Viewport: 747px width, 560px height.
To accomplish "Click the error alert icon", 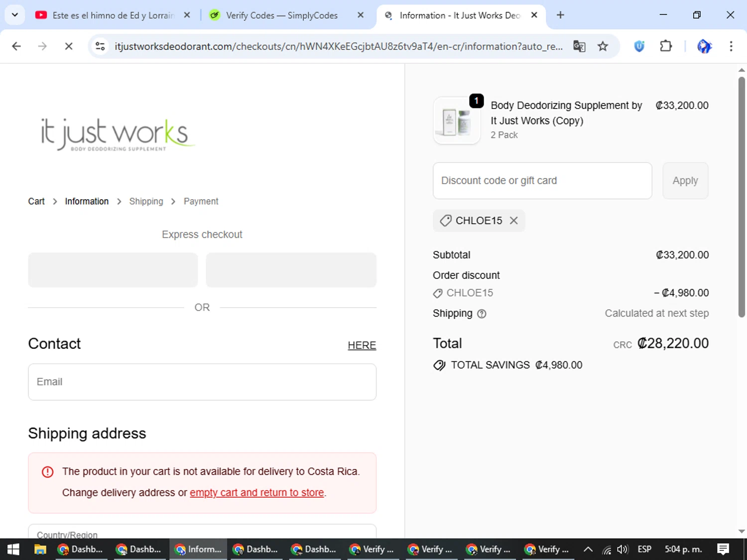I will pyautogui.click(x=48, y=472).
